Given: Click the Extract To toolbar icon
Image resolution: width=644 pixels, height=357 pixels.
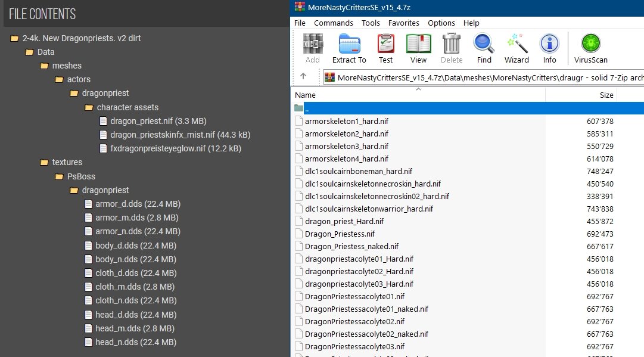Looking at the screenshot, I should tap(349, 44).
